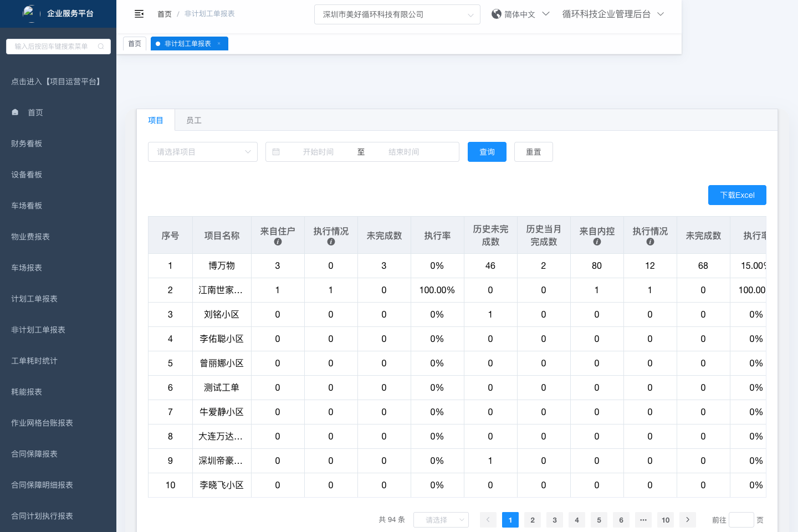Close the 非计划工单报表 tab
The height and width of the screenshot is (532, 798).
(219, 44)
